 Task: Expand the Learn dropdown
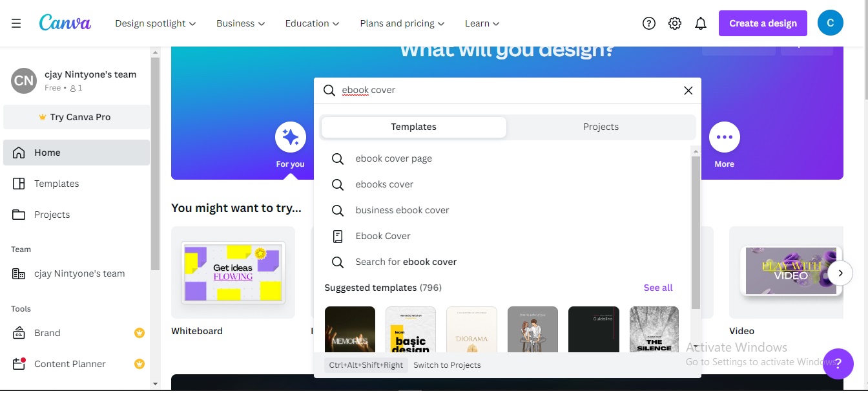coord(482,23)
